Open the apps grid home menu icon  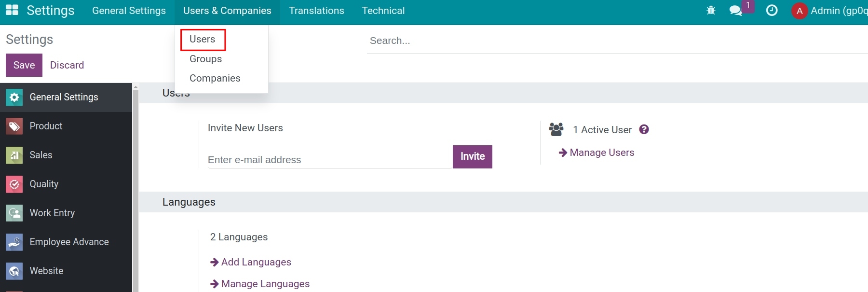point(12,10)
